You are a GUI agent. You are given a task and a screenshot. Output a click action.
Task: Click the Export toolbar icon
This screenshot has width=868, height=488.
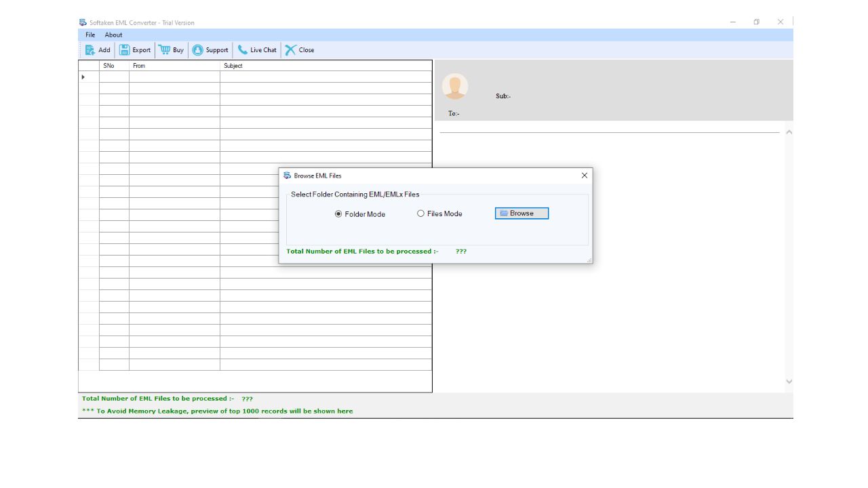[125, 50]
